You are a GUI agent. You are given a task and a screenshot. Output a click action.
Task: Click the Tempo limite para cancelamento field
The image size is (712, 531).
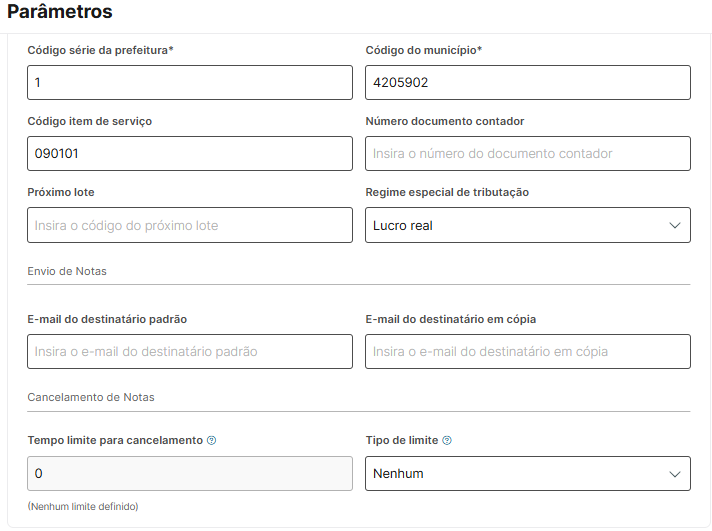190,474
